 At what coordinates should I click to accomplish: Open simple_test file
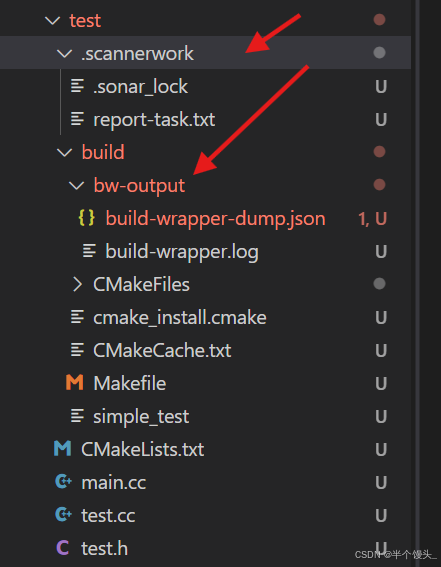pos(205,416)
